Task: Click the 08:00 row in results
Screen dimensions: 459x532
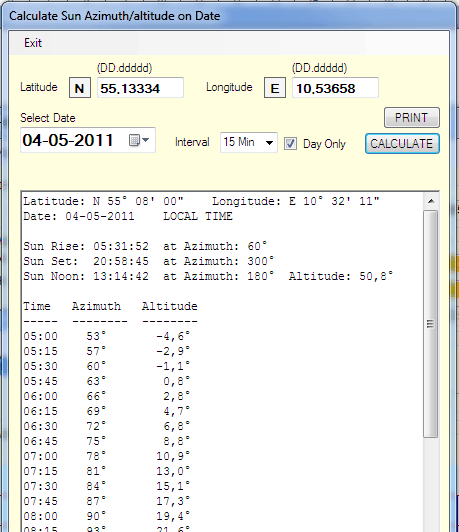Action: pyautogui.click(x=107, y=516)
